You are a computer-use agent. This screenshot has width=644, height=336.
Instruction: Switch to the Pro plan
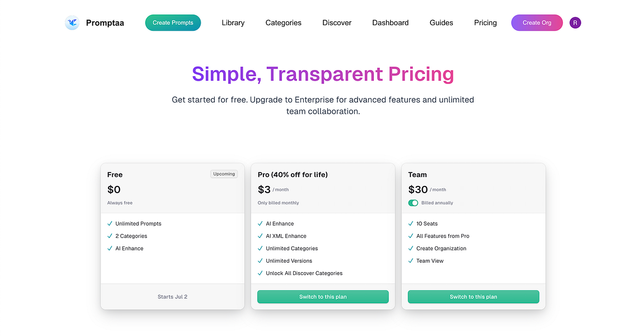[x=323, y=297]
